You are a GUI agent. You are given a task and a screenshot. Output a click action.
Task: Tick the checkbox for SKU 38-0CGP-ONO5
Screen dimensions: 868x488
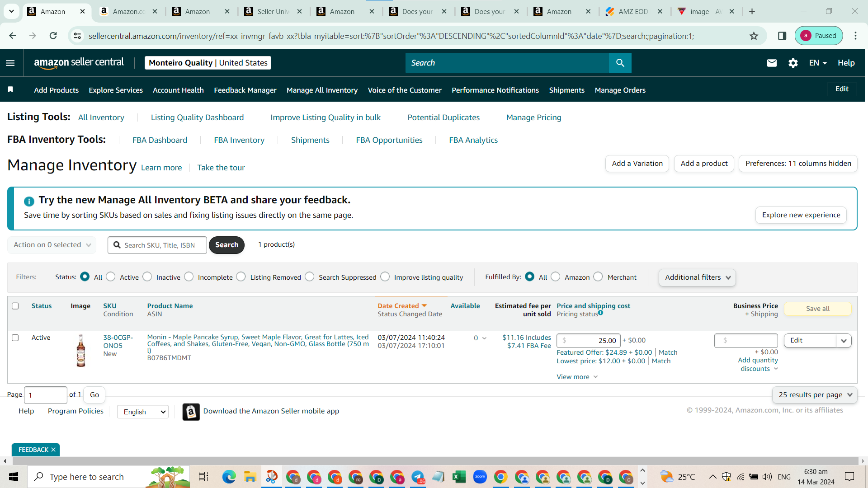coord(15,338)
